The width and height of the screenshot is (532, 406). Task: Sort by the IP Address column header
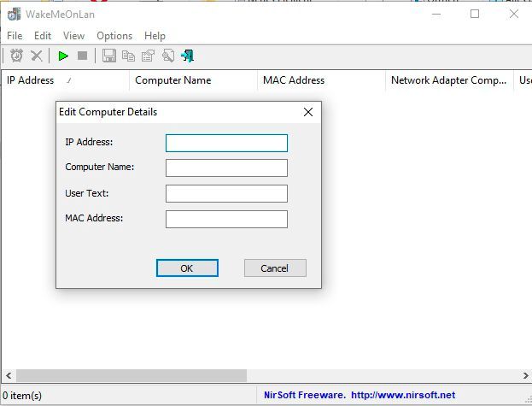tap(65, 80)
